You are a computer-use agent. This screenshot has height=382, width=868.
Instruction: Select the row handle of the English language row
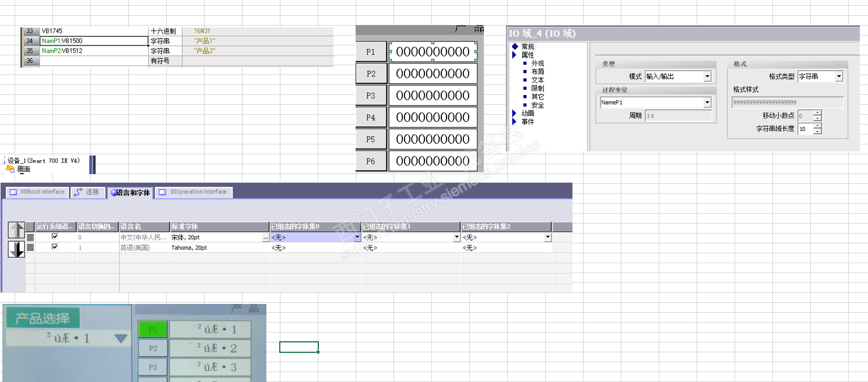(30, 247)
